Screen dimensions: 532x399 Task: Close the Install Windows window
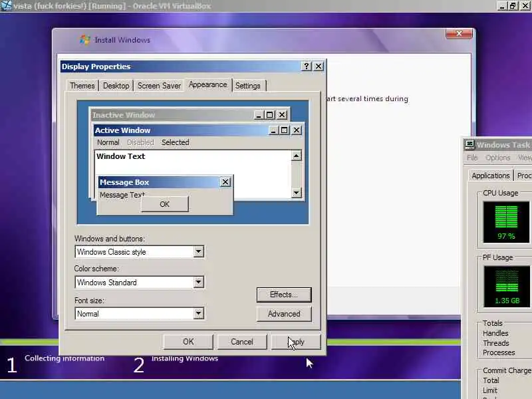tap(459, 33)
